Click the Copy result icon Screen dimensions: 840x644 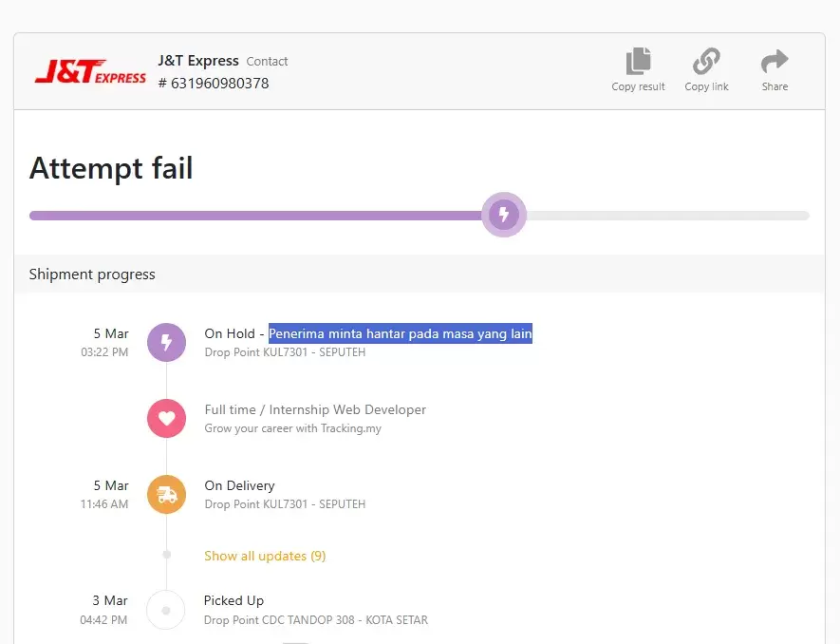tap(638, 63)
